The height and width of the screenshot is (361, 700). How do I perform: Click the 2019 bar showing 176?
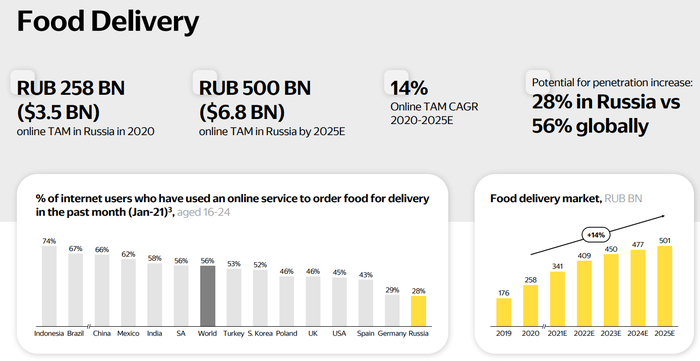coord(504,312)
